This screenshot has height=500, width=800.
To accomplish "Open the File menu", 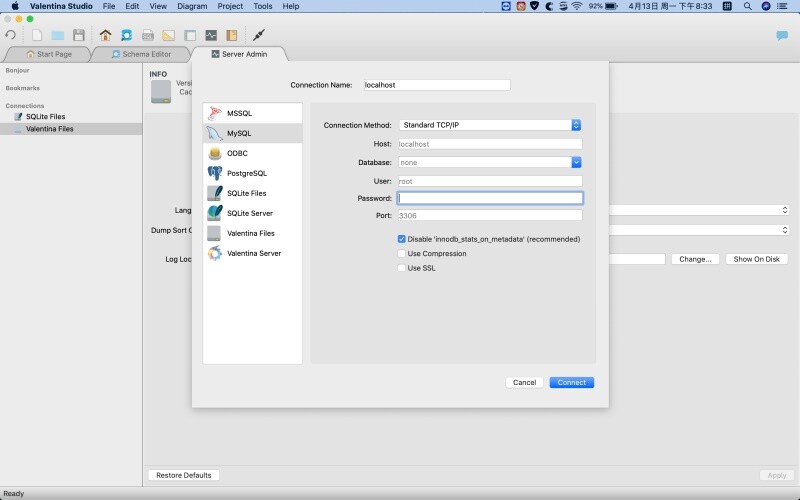I will [x=109, y=6].
